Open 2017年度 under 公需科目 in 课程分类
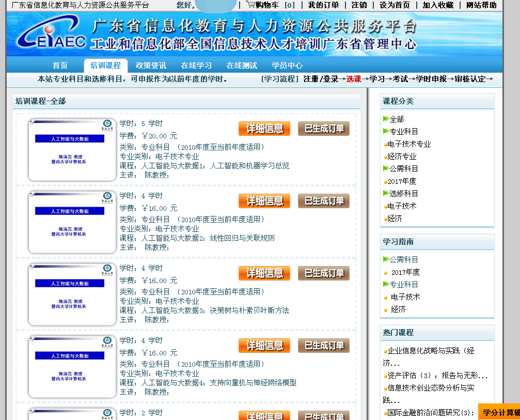 click(x=402, y=181)
